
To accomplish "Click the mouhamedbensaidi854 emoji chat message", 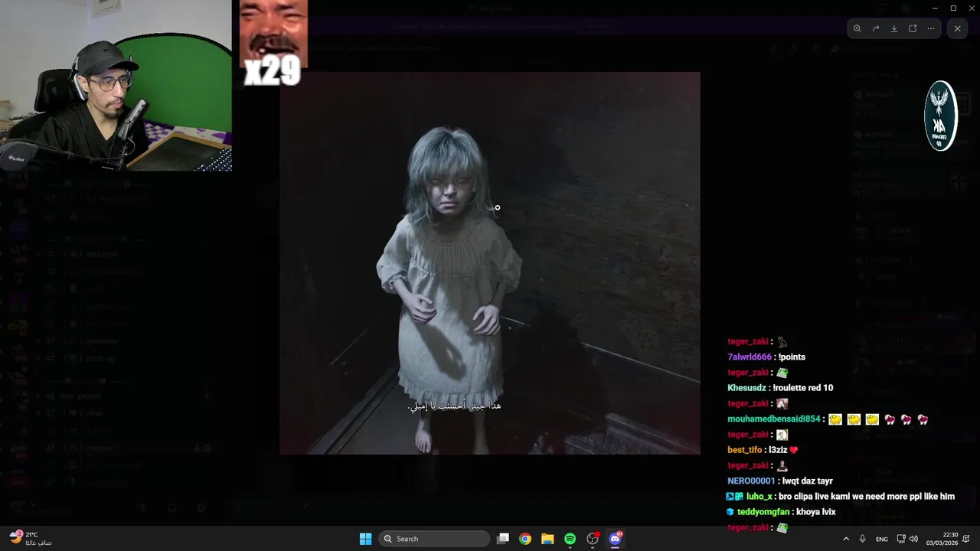I will coord(828,419).
